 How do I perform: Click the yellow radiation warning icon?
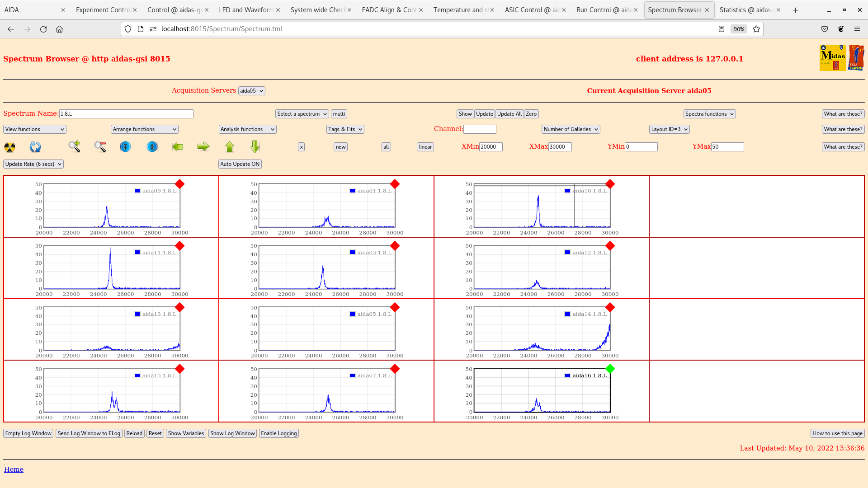click(9, 147)
